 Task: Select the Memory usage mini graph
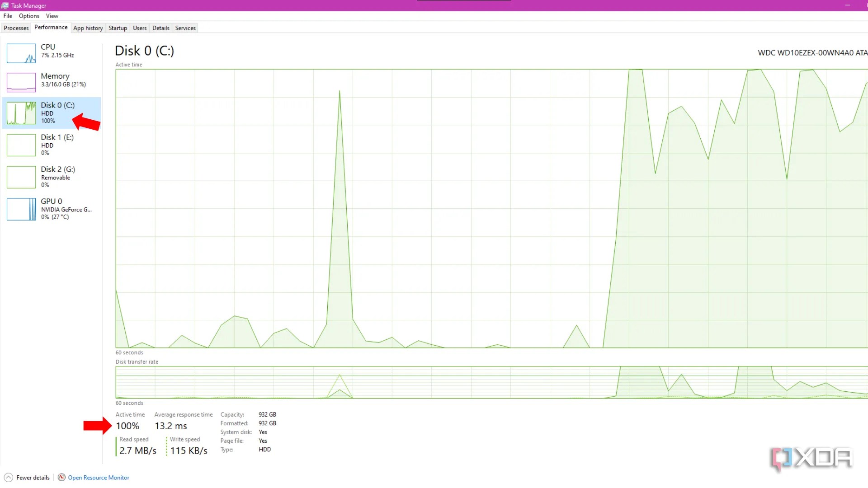click(x=21, y=82)
